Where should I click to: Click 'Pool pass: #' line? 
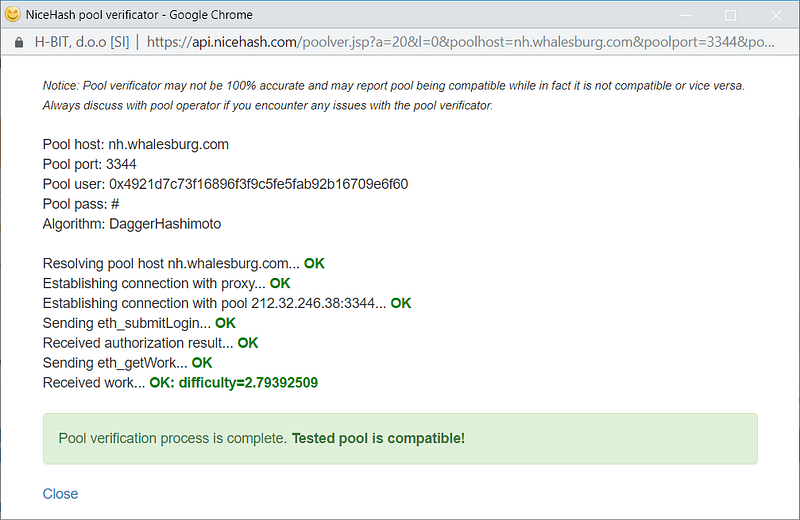pyautogui.click(x=81, y=204)
